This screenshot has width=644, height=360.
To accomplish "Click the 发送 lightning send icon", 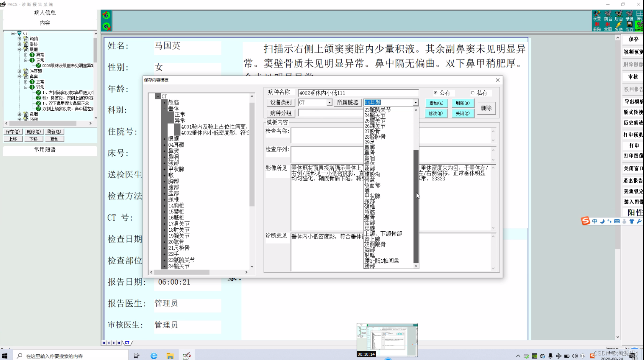I will click(x=619, y=26).
